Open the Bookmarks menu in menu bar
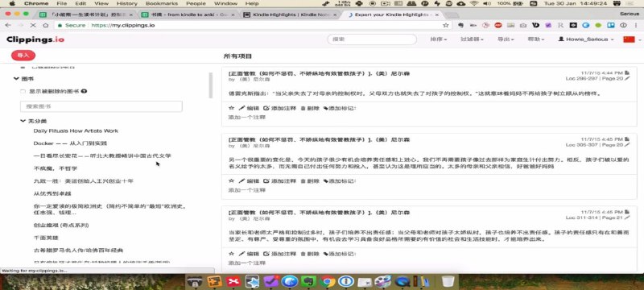 click(162, 3)
